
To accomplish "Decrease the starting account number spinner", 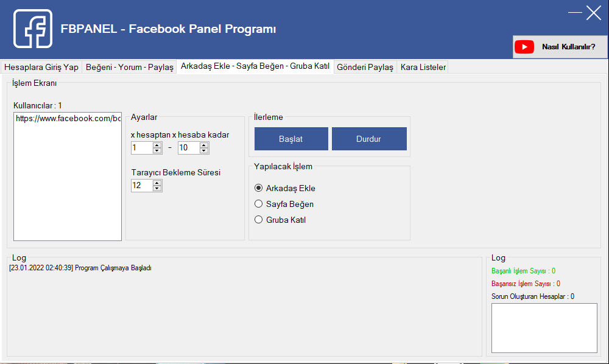I will coord(157,150).
